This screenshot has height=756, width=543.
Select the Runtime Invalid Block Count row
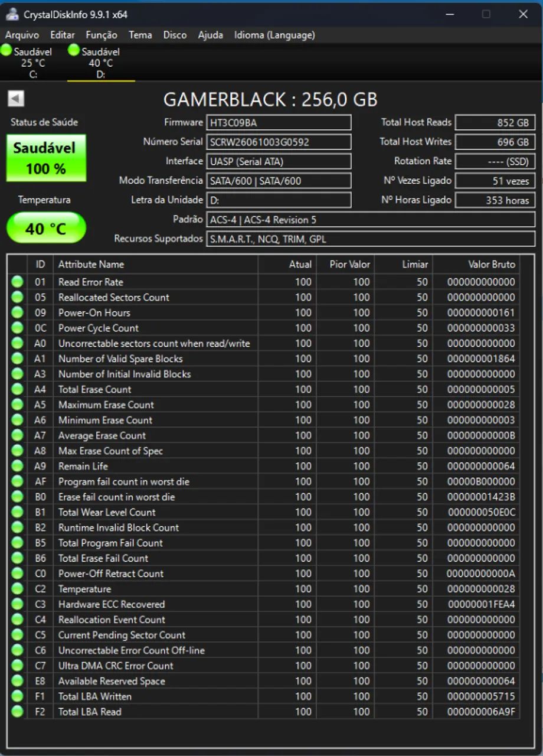pos(264,527)
